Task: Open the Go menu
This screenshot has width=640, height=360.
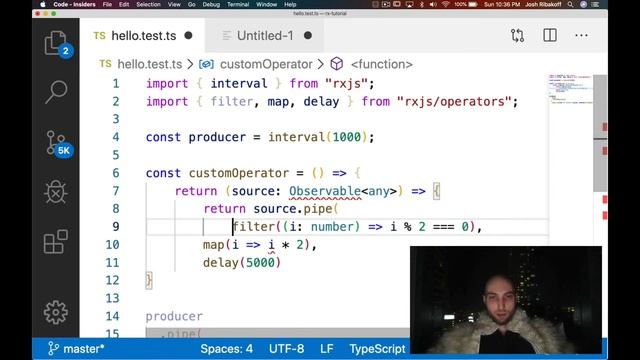Action: [x=191, y=4]
